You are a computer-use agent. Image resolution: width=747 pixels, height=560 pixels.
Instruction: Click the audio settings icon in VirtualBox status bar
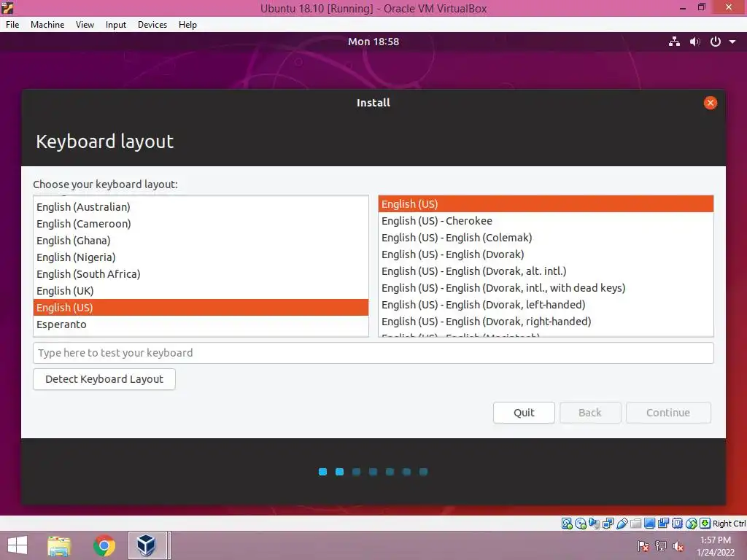(594, 524)
